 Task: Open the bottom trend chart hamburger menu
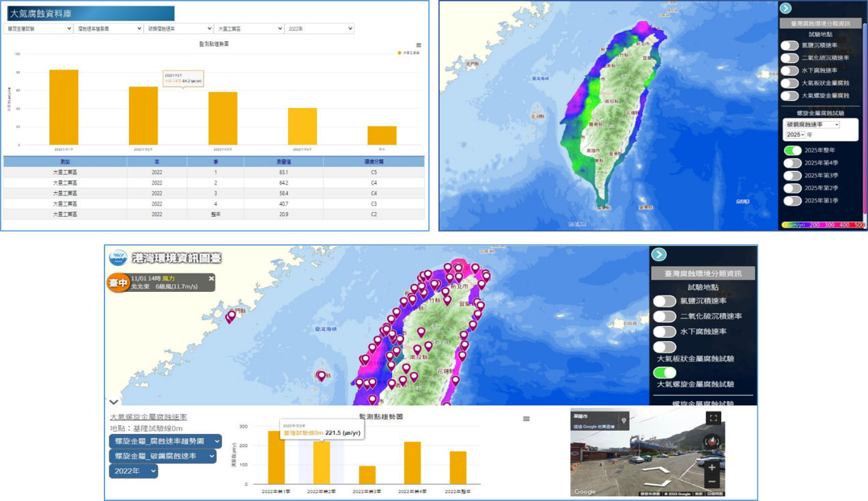click(x=526, y=419)
